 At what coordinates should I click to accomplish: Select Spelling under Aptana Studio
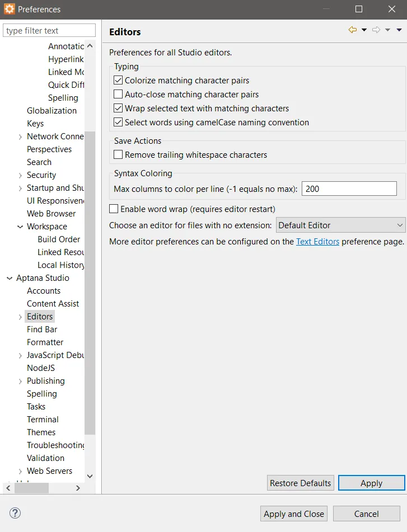tap(42, 394)
